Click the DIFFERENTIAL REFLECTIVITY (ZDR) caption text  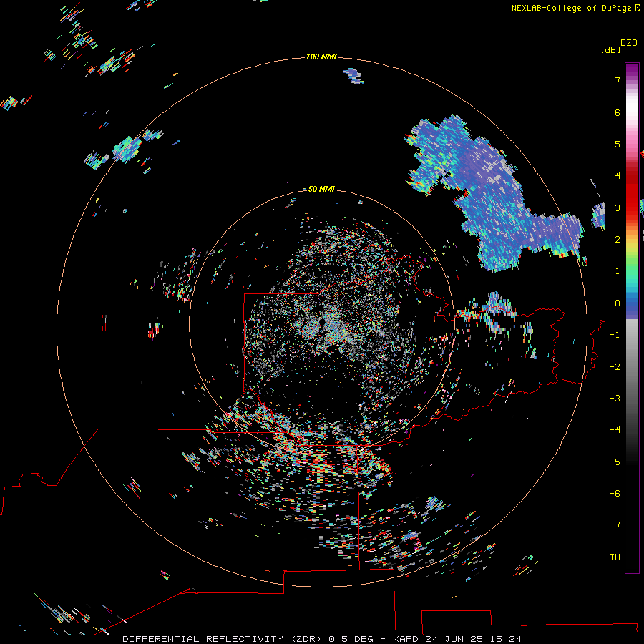(x=222, y=639)
